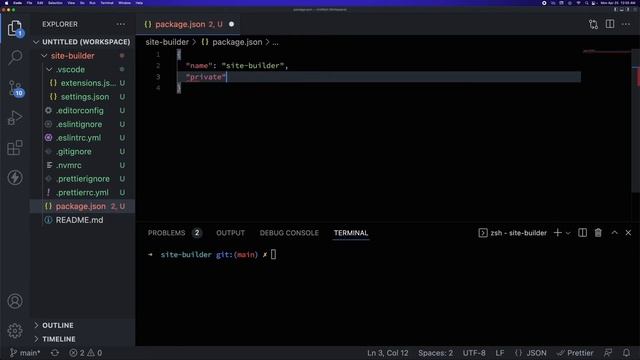
Task: Switch to the Debug Console tab
Action: coord(289,233)
